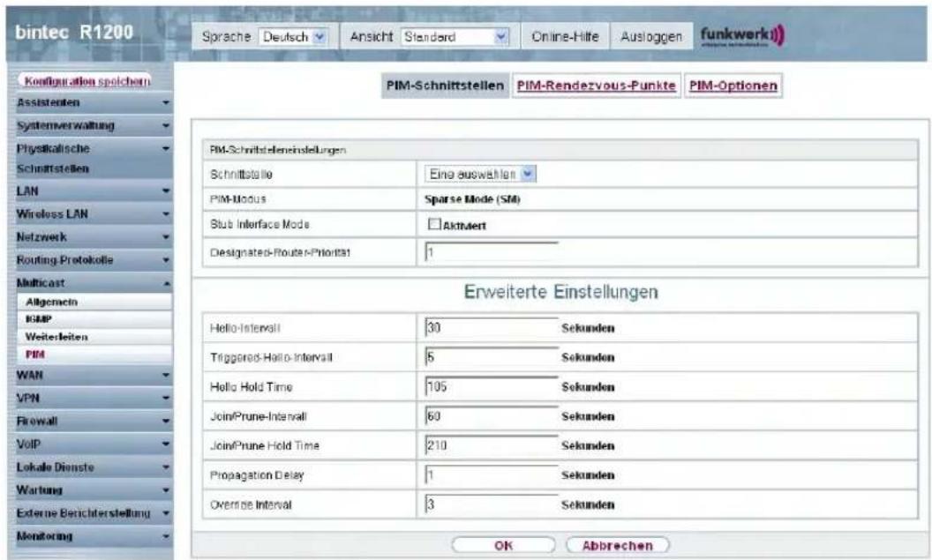This screenshot has width=932, height=560.
Task: Click the Designated-Router-Priorität field
Action: 492,252
